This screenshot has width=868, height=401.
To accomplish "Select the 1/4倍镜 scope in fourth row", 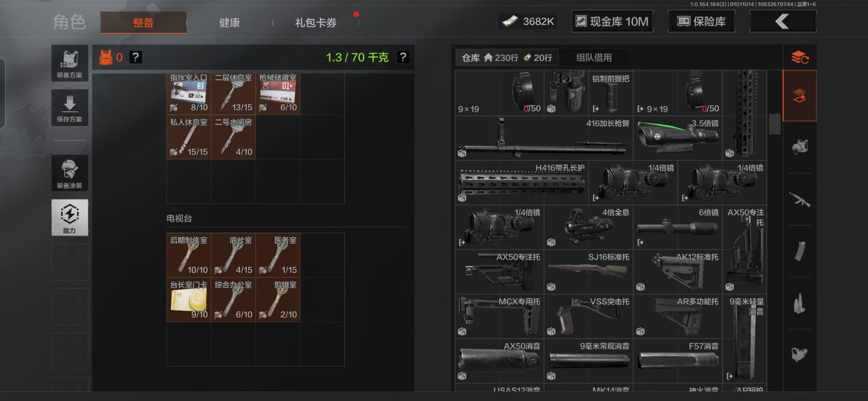I will point(500,227).
